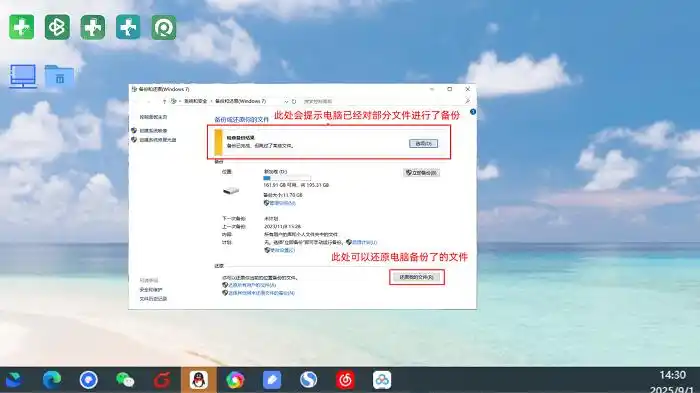Image resolution: width=700 pixels, height=393 pixels.
Task: Click the blue help icon in Backup window
Action: tap(473, 112)
